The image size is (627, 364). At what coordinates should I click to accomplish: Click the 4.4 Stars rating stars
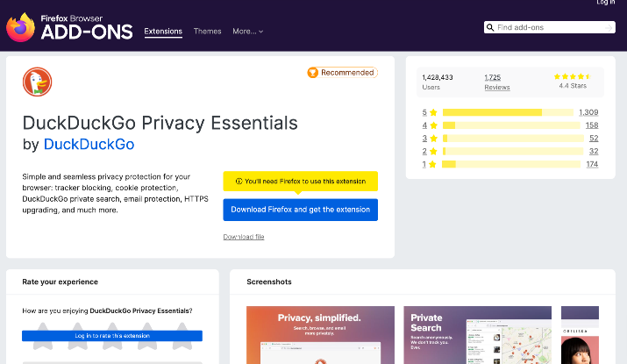coord(573,76)
